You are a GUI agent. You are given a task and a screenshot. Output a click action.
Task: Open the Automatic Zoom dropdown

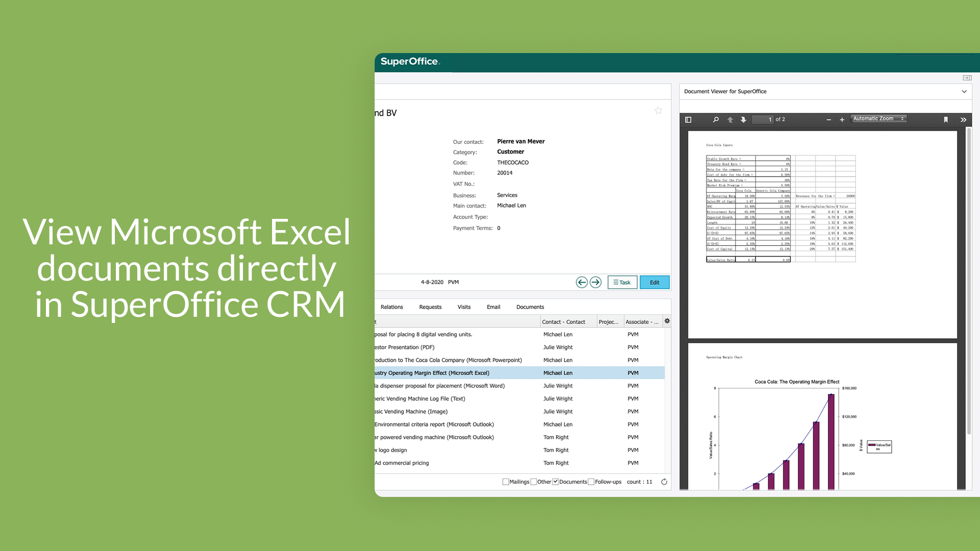click(878, 118)
